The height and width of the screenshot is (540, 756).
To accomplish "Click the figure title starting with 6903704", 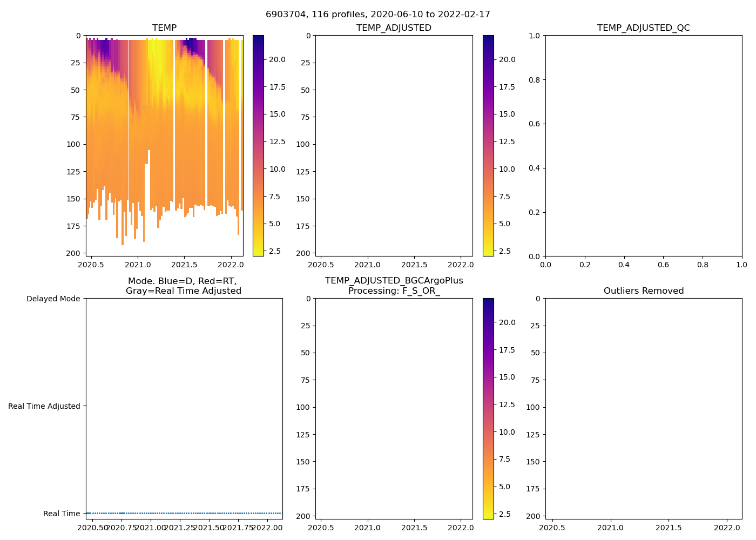I will click(x=377, y=15).
